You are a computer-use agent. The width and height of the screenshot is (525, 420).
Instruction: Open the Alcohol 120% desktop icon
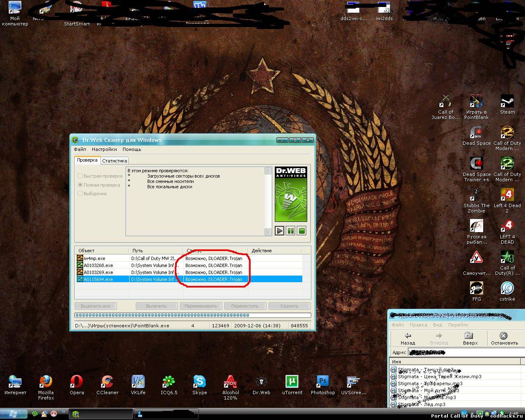231,387
